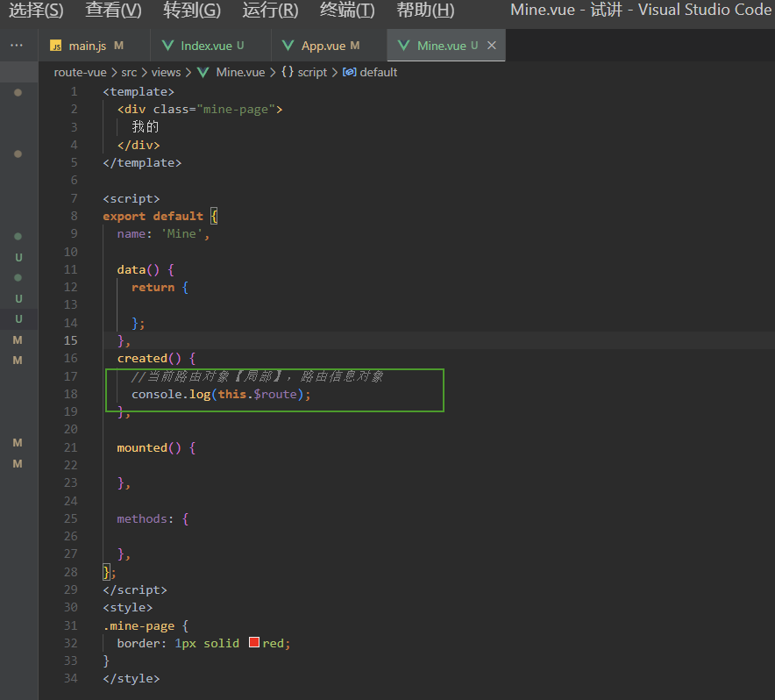The width and height of the screenshot is (775, 700).
Task: Click the symbol icon before default breadcrumb
Action: [x=350, y=72]
